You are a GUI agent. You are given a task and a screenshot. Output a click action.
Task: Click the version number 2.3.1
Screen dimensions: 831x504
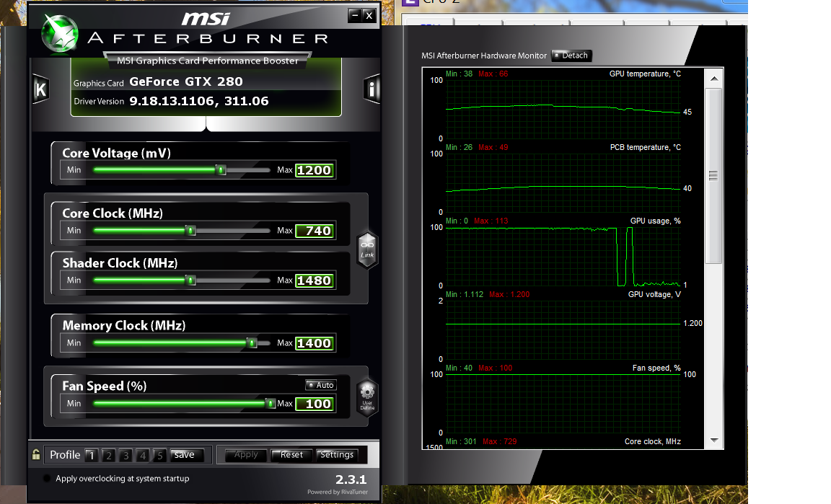pos(351,479)
